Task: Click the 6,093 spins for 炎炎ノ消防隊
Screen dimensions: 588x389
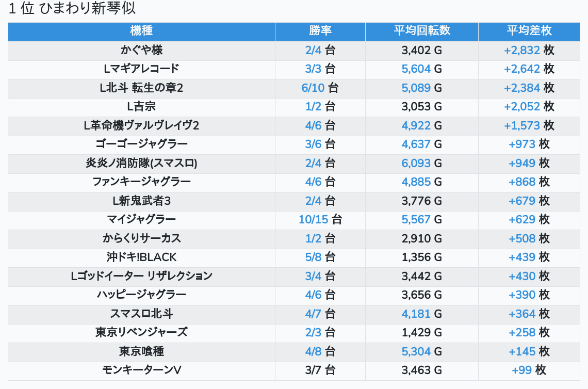Action: pos(416,164)
